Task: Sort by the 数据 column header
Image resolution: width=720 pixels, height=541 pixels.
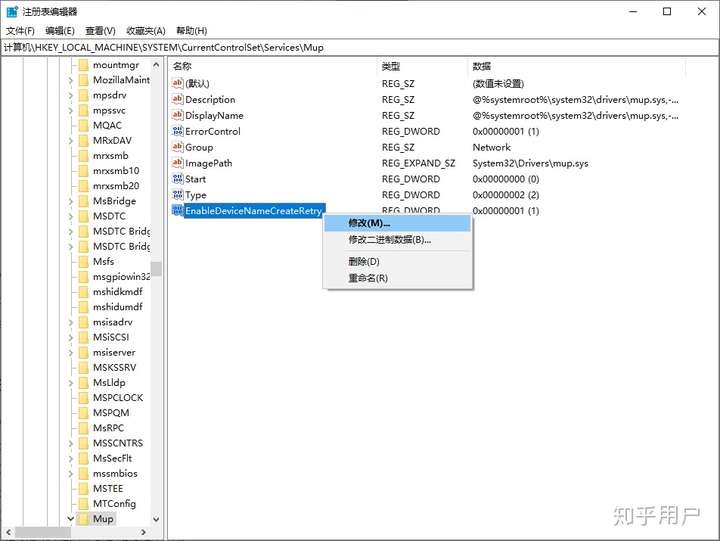Action: (x=577, y=66)
